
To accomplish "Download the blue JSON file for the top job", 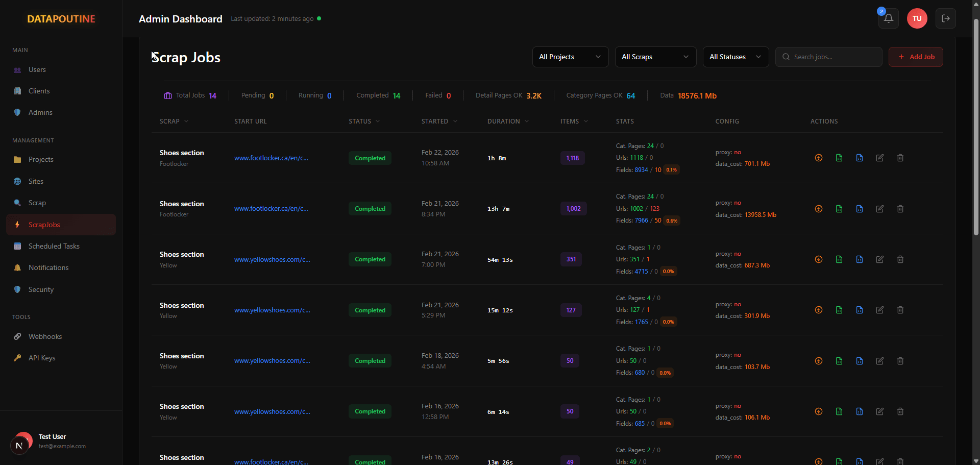I will 859,158.
